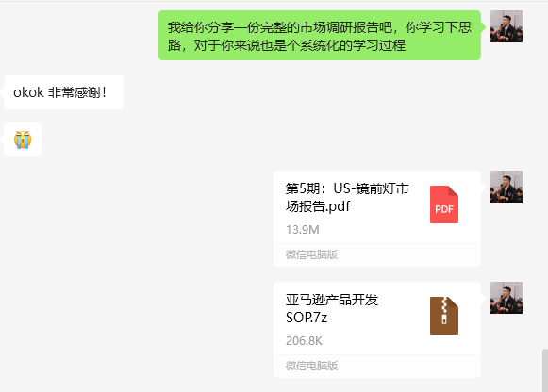Click the 7z archive message card

point(377,330)
